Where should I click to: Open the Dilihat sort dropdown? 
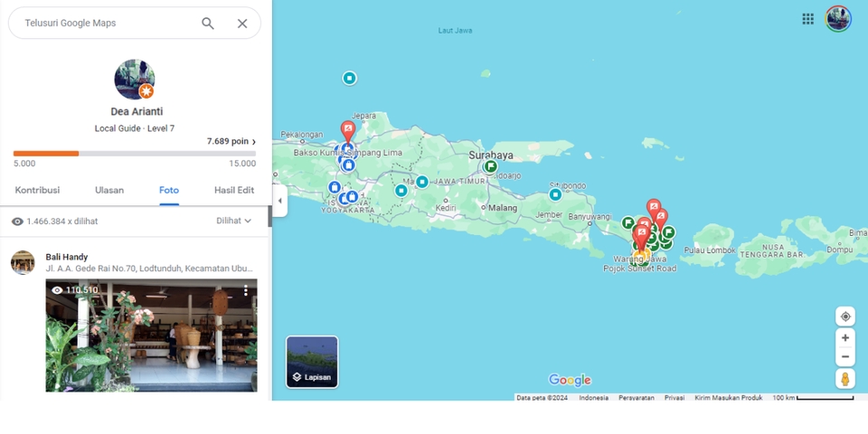pyautogui.click(x=233, y=221)
